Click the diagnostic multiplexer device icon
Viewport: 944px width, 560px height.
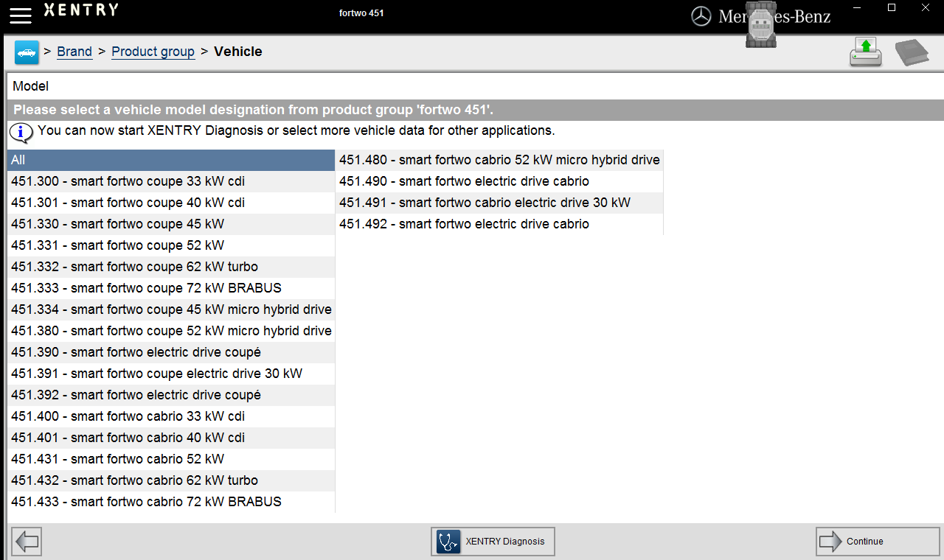point(761,24)
